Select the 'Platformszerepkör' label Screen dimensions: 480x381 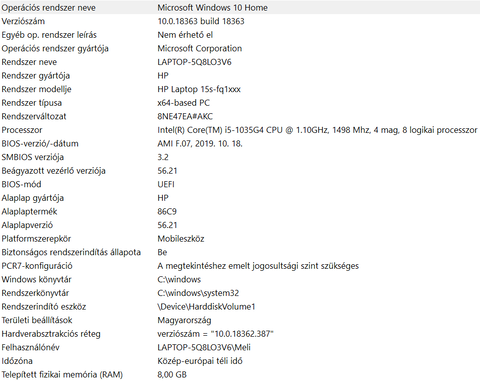click(x=36, y=239)
